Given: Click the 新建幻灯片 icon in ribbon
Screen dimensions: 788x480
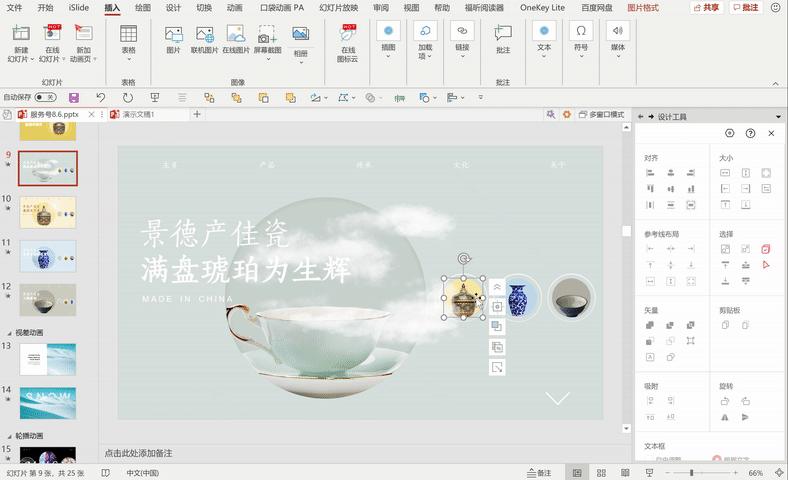Looking at the screenshot, I should click(21, 33).
